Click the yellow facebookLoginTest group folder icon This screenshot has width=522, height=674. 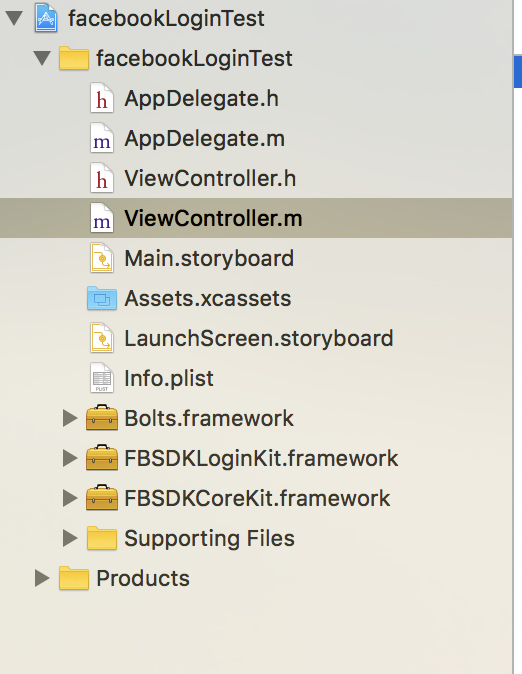(x=74, y=58)
